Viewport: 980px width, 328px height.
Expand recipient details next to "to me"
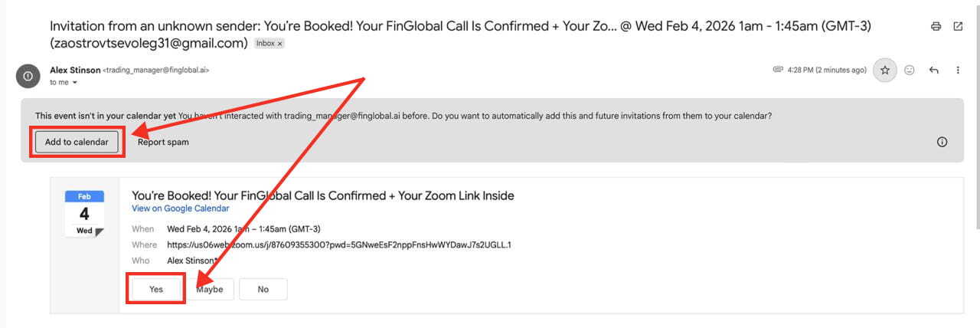(x=75, y=82)
